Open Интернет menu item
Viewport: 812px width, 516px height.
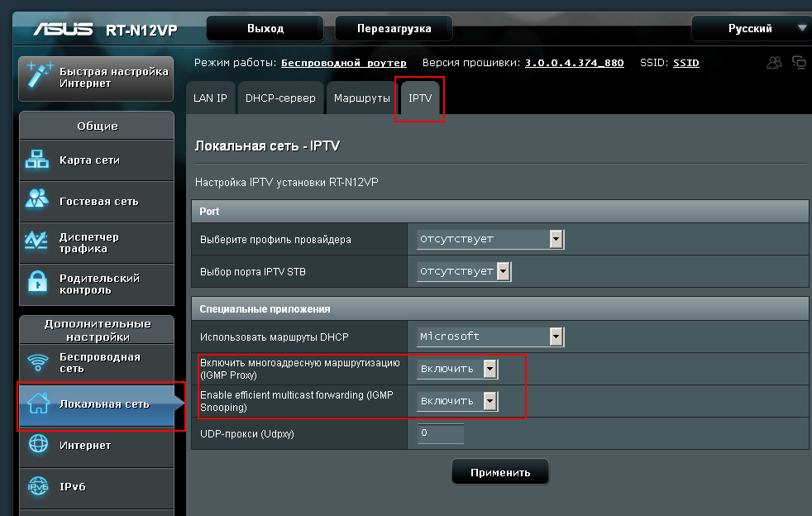pos(96,446)
